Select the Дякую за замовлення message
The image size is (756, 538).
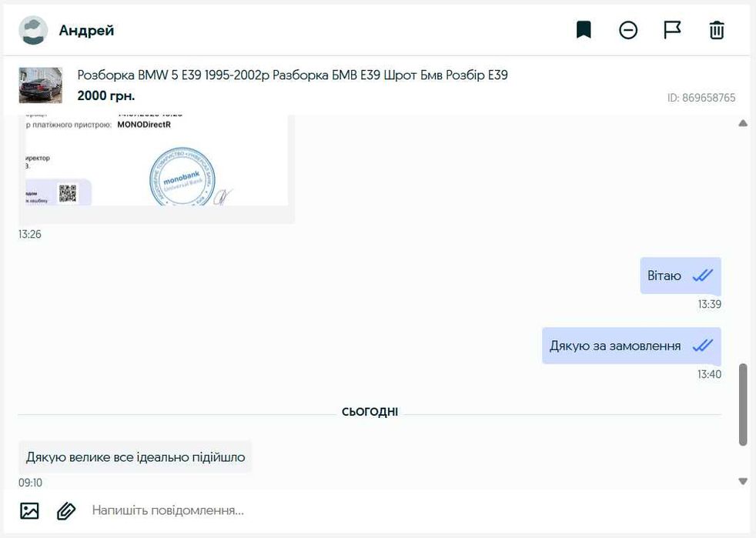pos(631,346)
